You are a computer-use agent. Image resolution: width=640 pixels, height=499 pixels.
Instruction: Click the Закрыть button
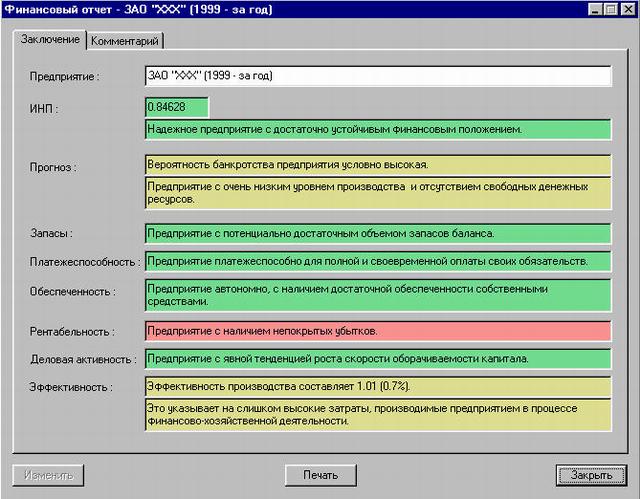[x=584, y=475]
